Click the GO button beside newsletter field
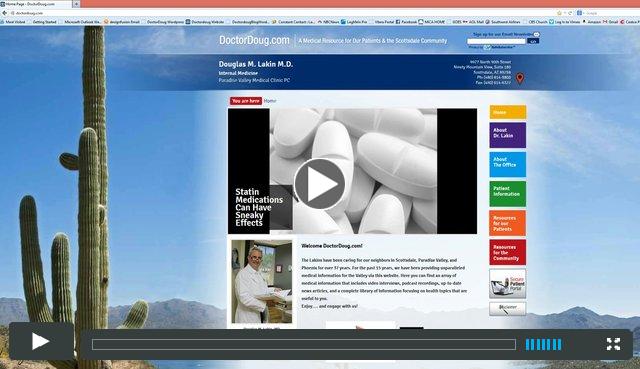640x369 pixels. 533,41
